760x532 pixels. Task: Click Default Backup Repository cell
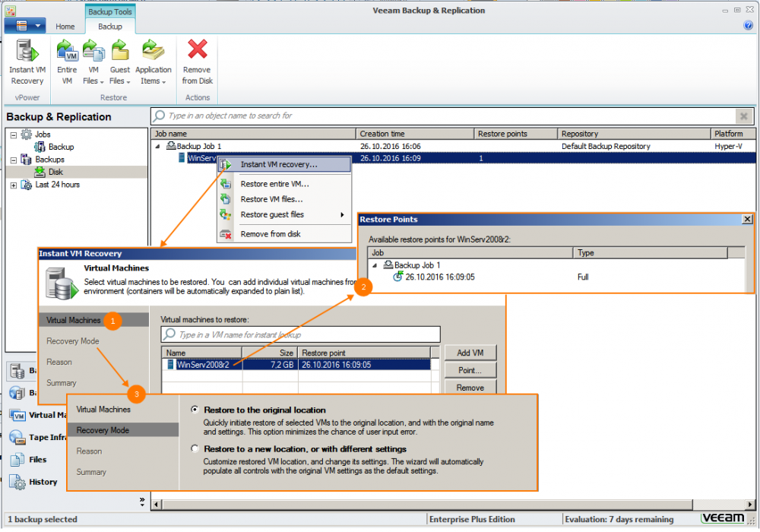point(606,147)
